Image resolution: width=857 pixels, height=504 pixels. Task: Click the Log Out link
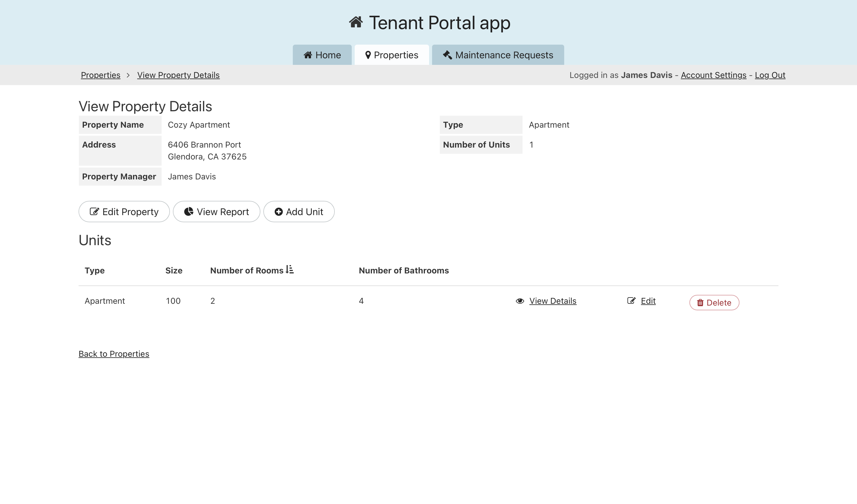[x=770, y=75]
